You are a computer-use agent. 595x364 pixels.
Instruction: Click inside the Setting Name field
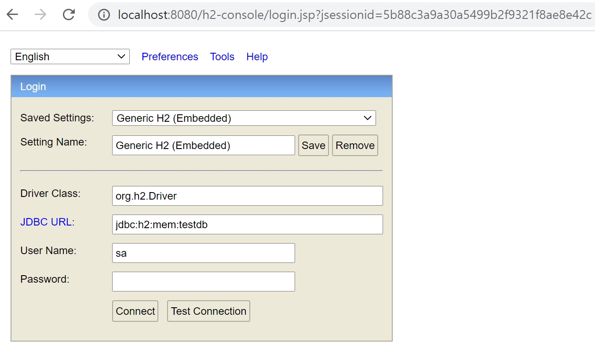coord(203,145)
